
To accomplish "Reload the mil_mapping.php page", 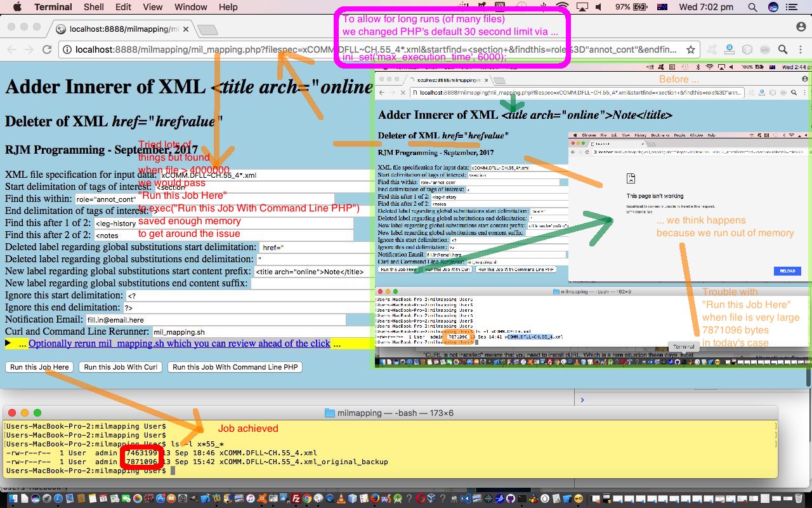I will (x=47, y=50).
